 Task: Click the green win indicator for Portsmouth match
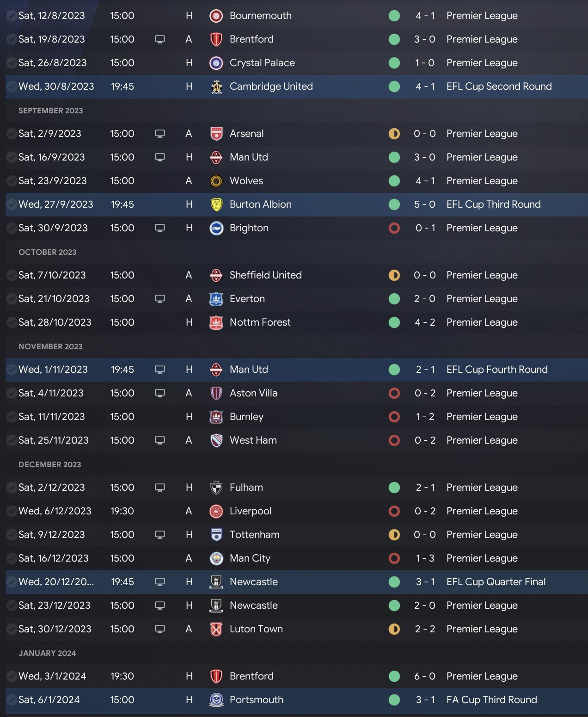click(x=394, y=700)
